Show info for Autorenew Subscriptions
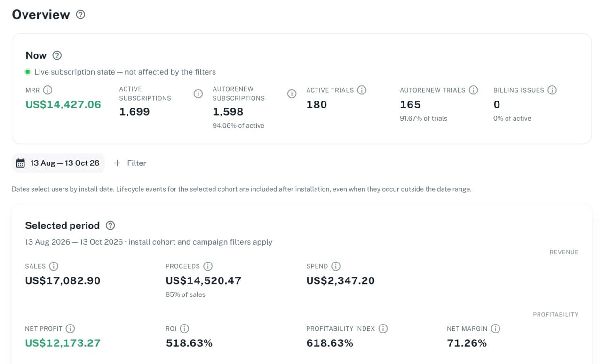This screenshot has width=602, height=364. coord(292,93)
